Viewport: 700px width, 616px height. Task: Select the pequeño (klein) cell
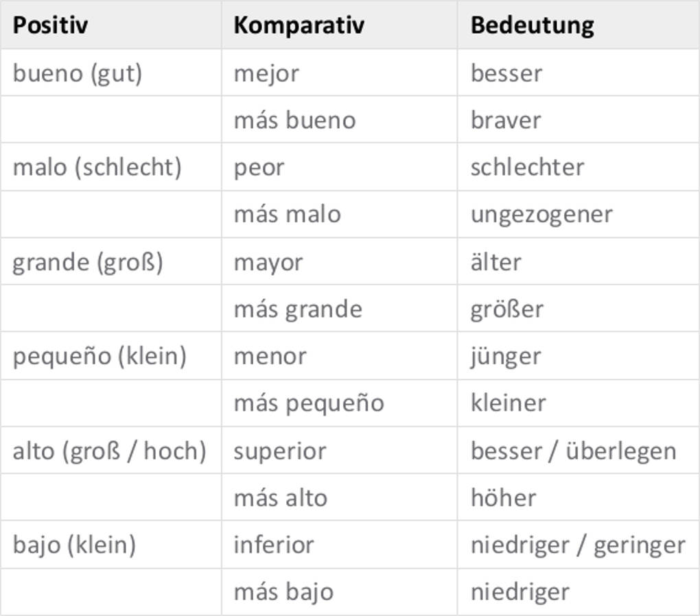coord(100,357)
